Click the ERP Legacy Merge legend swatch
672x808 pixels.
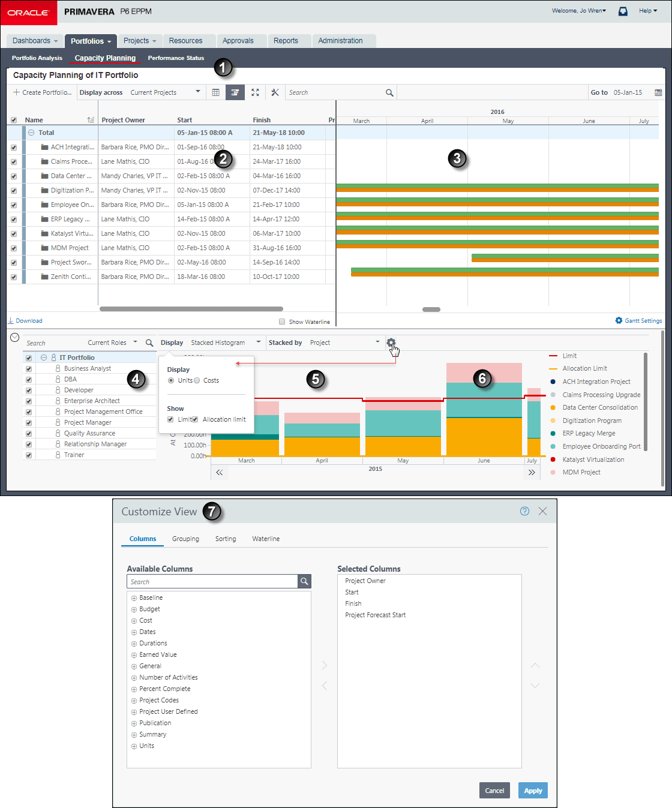[553, 433]
